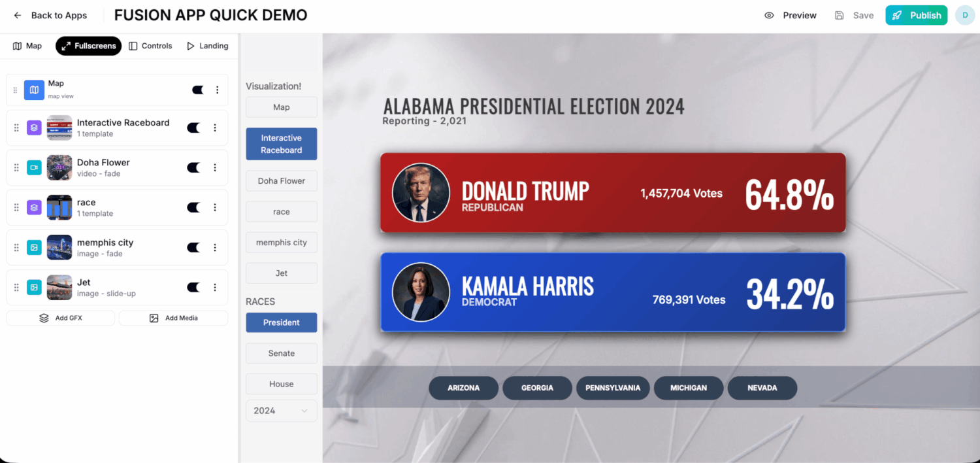Viewport: 980px width, 463px height.
Task: Click the back arrow icon beside Back to Apps
Action: tap(18, 16)
